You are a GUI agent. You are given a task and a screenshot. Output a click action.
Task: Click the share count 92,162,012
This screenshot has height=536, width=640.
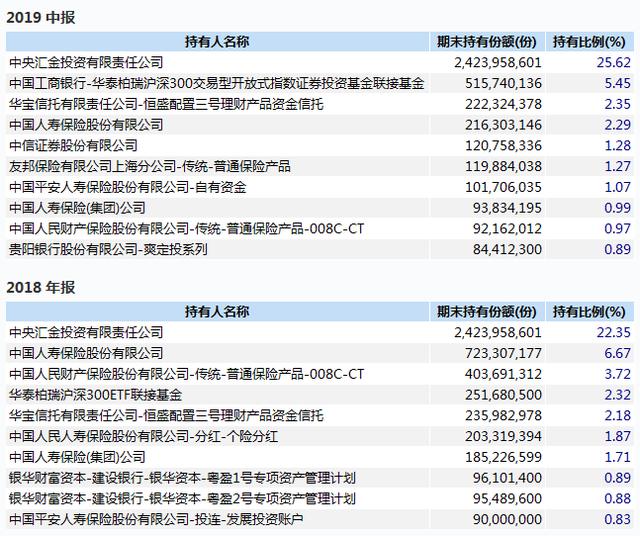pos(507,229)
